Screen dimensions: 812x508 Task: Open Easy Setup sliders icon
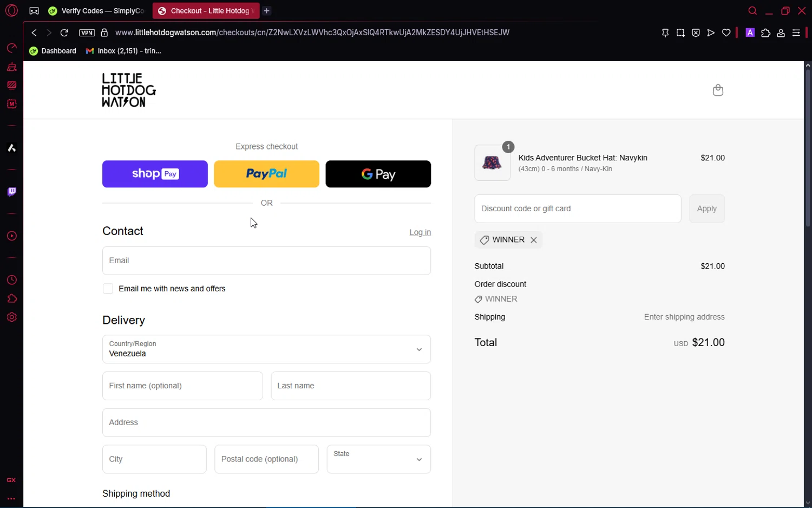pos(796,32)
